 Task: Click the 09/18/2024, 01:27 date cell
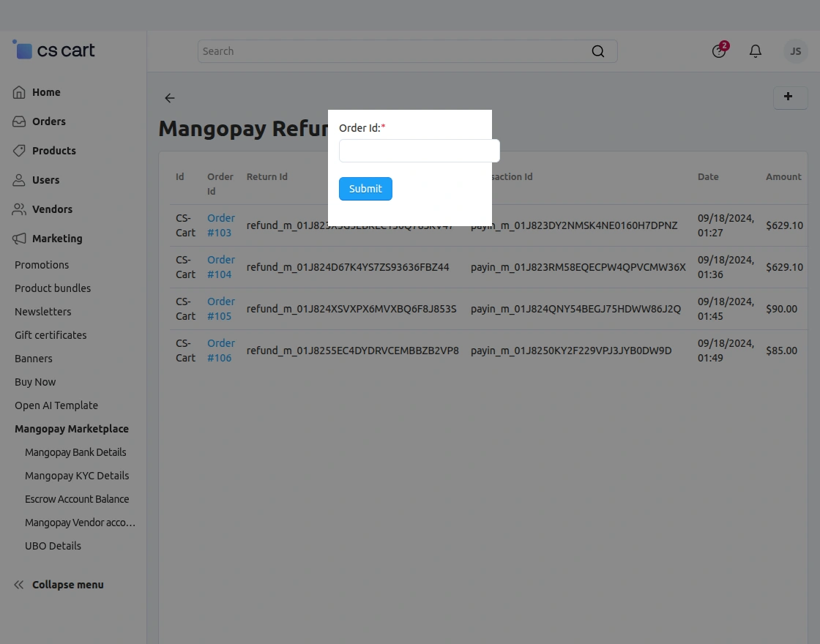(x=726, y=225)
